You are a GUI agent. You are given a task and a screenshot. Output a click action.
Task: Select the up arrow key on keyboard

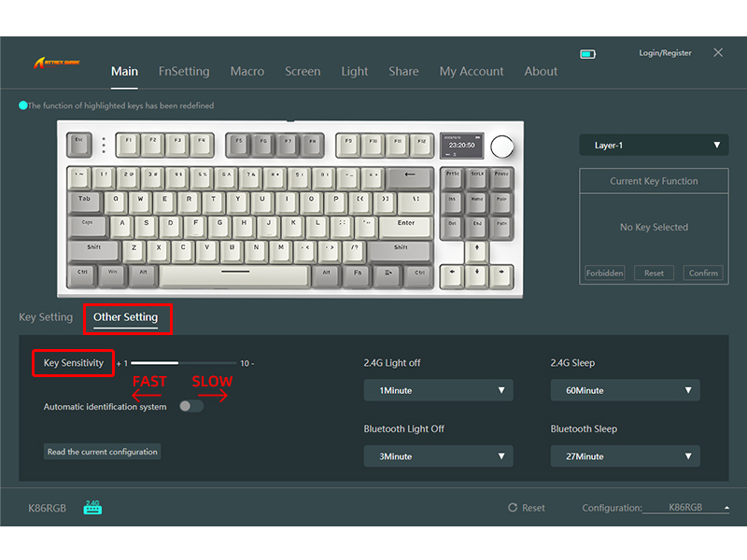click(476, 251)
